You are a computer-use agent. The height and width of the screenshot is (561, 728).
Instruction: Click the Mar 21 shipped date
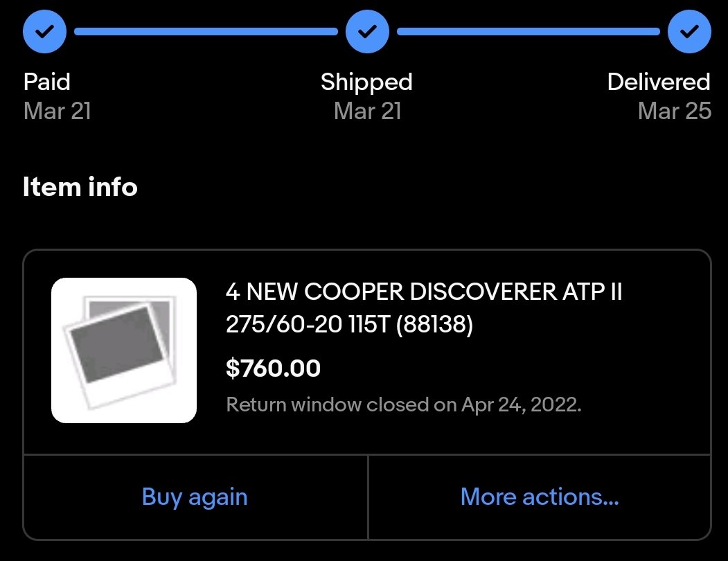(367, 111)
